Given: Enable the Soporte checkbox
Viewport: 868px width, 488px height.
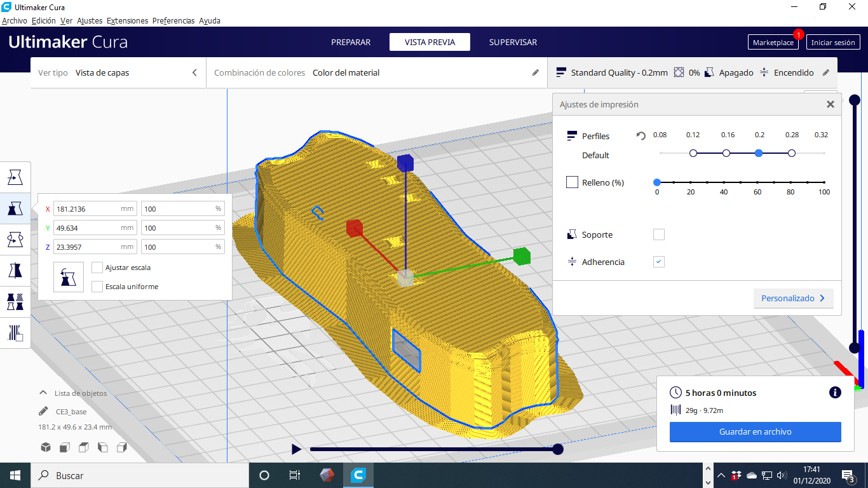Looking at the screenshot, I should point(659,234).
